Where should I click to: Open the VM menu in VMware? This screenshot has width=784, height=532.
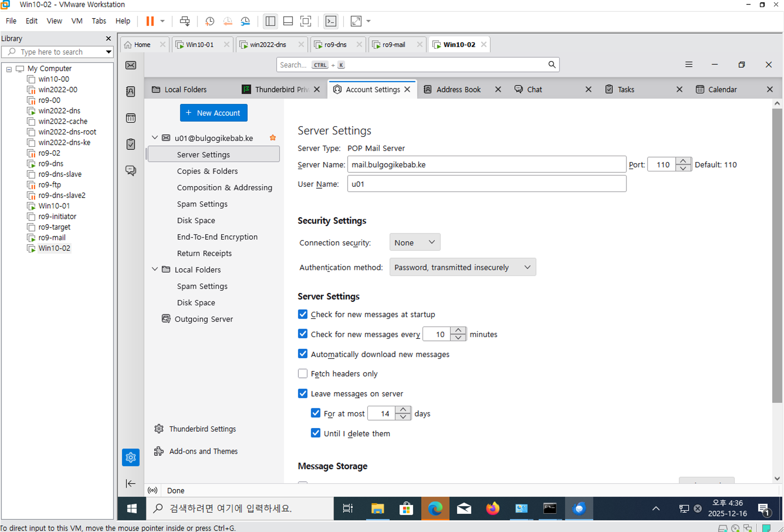pyautogui.click(x=77, y=21)
